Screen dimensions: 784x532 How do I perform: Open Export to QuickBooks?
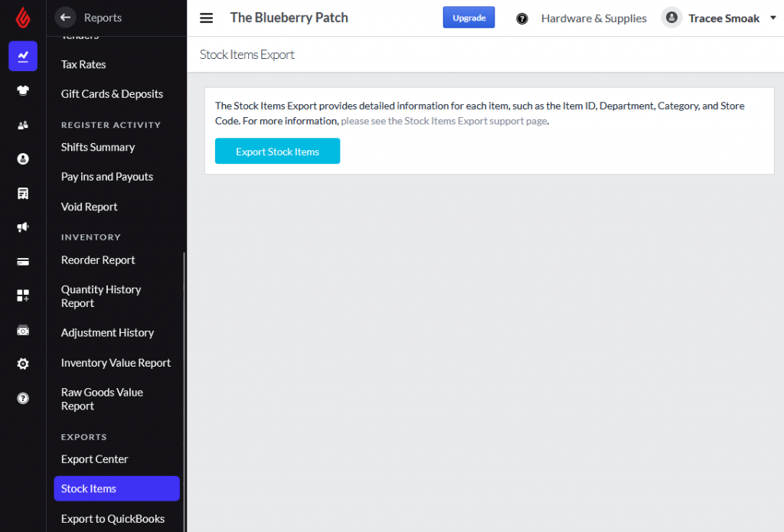113,518
